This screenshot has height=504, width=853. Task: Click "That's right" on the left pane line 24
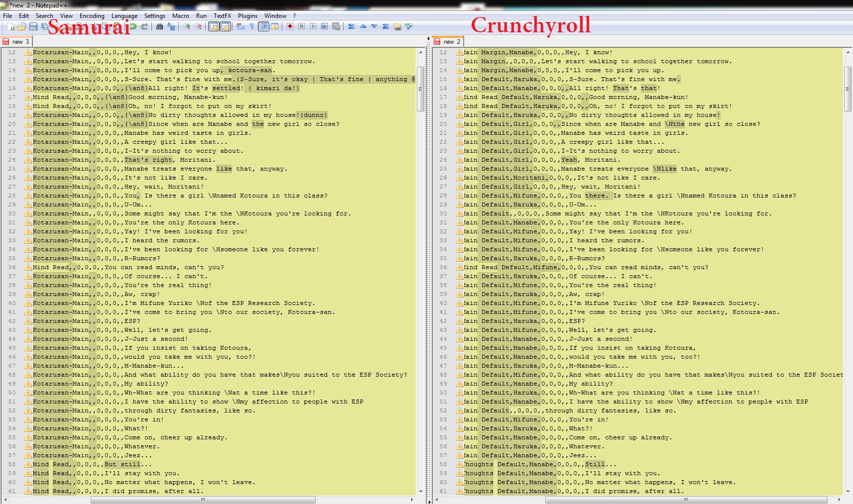(x=148, y=160)
